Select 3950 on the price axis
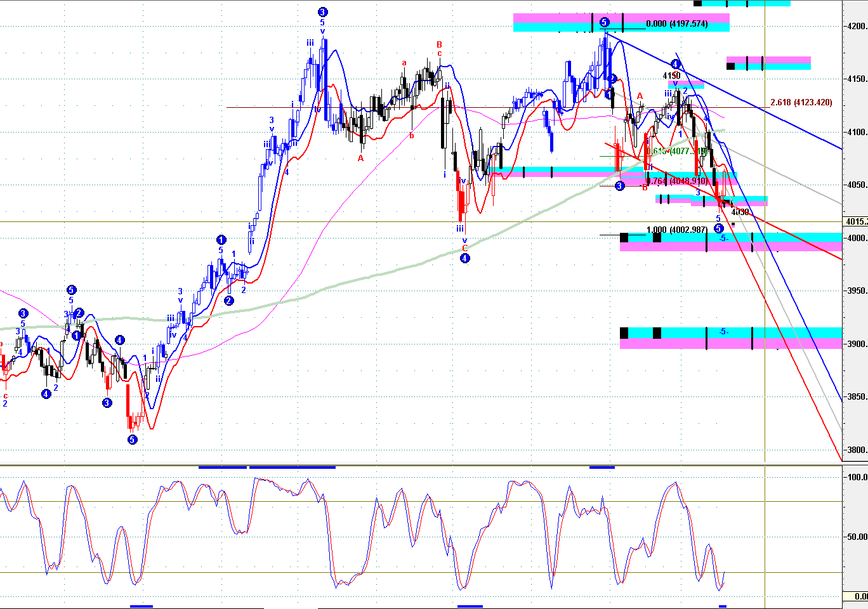The width and height of the screenshot is (868, 609). pos(857,291)
